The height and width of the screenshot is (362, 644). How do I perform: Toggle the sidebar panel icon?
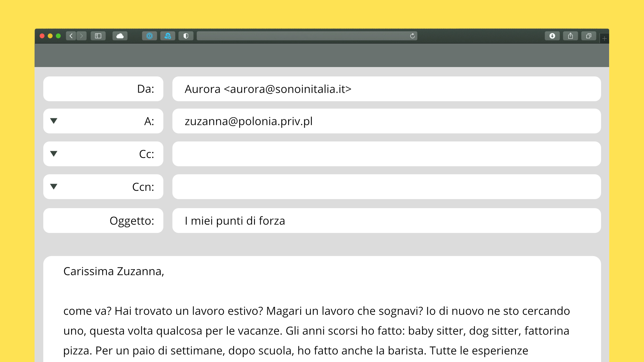(98, 36)
